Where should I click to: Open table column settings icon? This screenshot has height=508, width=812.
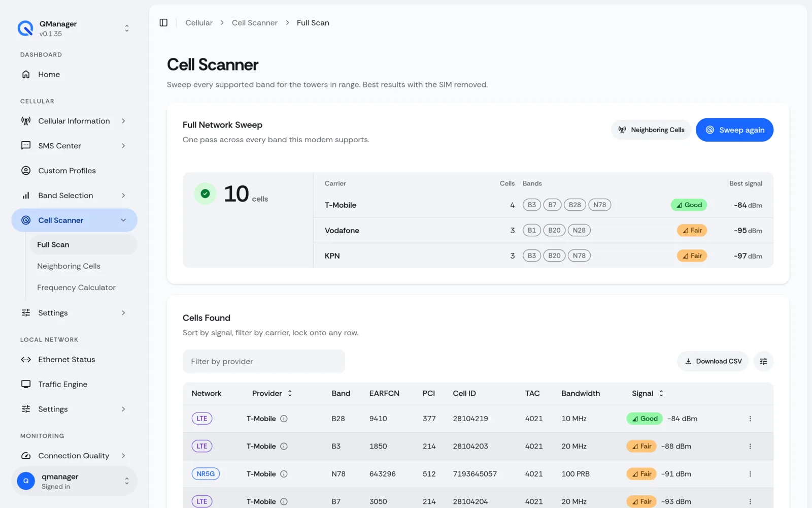tap(763, 362)
